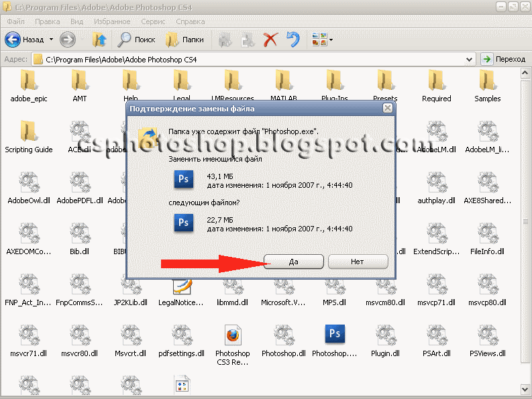Open the Правка menu
The height and width of the screenshot is (399, 532).
(48, 21)
